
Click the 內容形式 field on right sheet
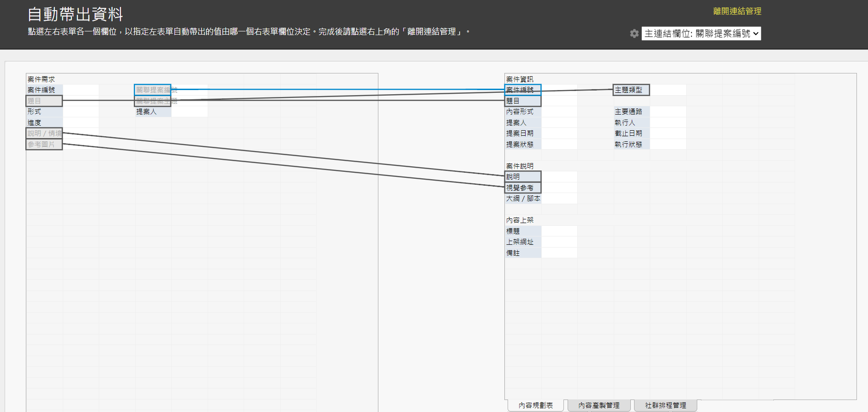point(522,112)
